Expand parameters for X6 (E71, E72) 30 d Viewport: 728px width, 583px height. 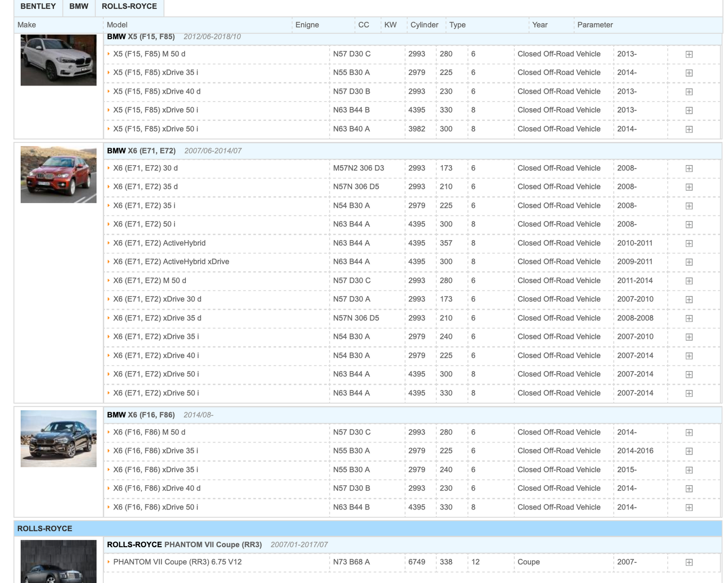[x=689, y=169]
